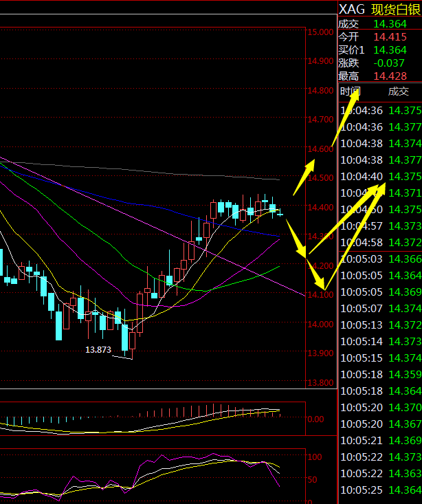
Task: Click the latest candlestick on the chart
Action: 280,215
